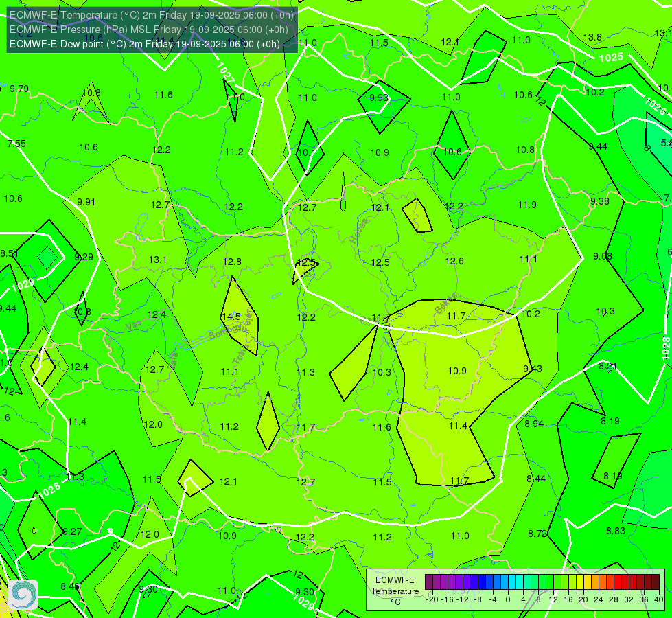Screen dimensions: 672x618
Task: Click the ECMWF swirl logo icon
Action: click(x=23, y=595)
